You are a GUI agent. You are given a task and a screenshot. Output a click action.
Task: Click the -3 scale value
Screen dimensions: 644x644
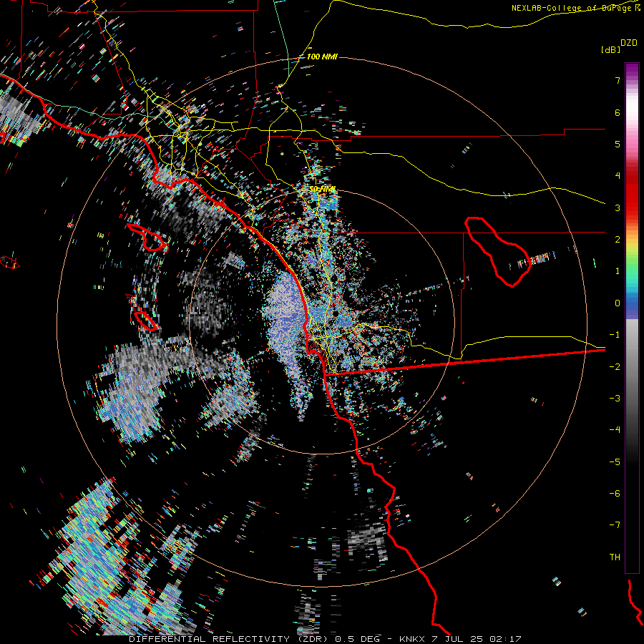615,399
